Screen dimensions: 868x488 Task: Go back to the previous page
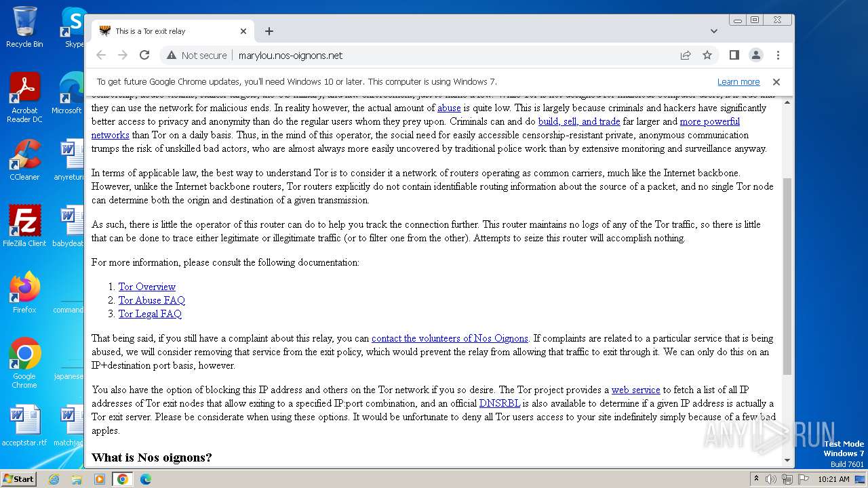coord(101,56)
